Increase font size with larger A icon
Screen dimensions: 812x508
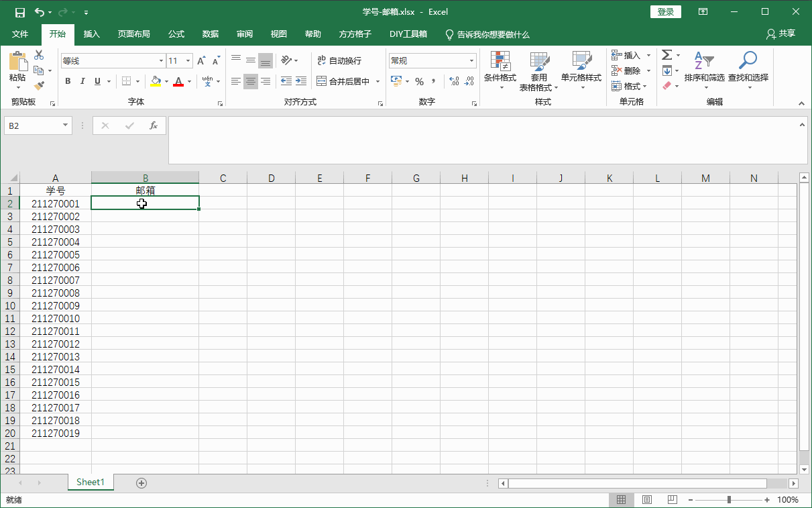[x=201, y=60]
